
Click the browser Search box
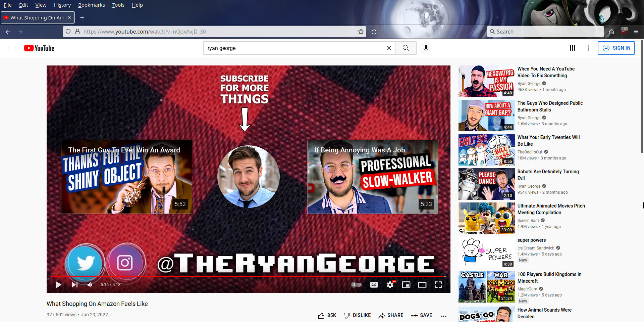click(x=545, y=32)
